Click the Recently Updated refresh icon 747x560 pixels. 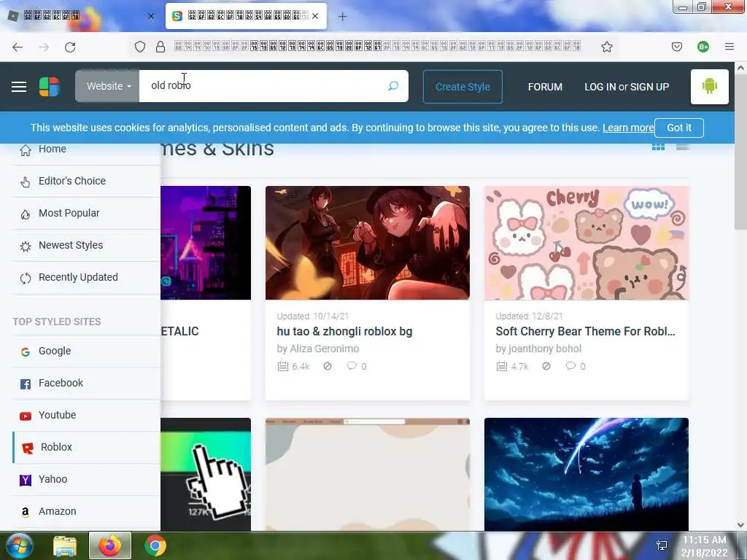coord(26,278)
